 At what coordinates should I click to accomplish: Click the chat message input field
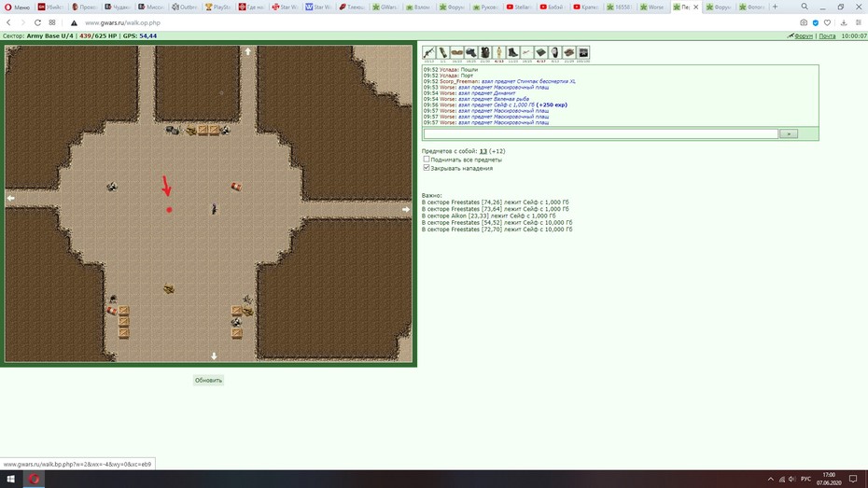601,133
